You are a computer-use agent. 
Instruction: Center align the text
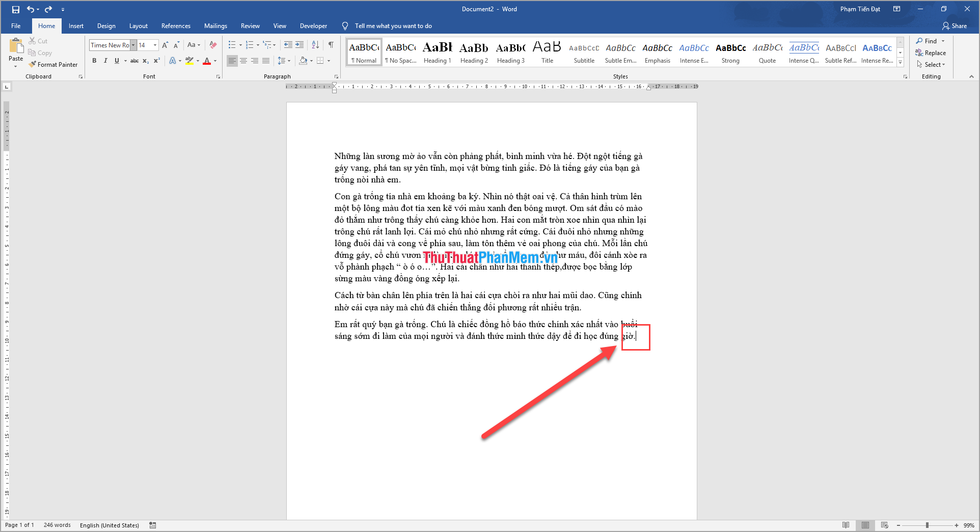tap(243, 61)
